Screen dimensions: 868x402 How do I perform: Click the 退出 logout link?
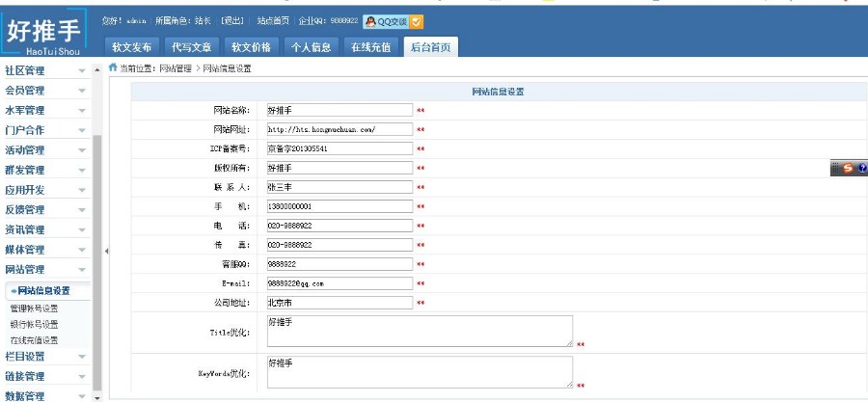pos(232,21)
